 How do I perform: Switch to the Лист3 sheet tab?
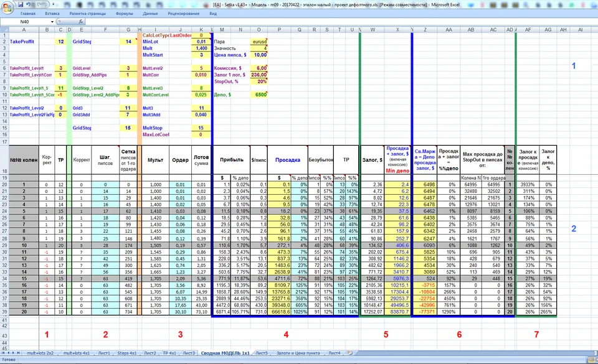pos(189,353)
